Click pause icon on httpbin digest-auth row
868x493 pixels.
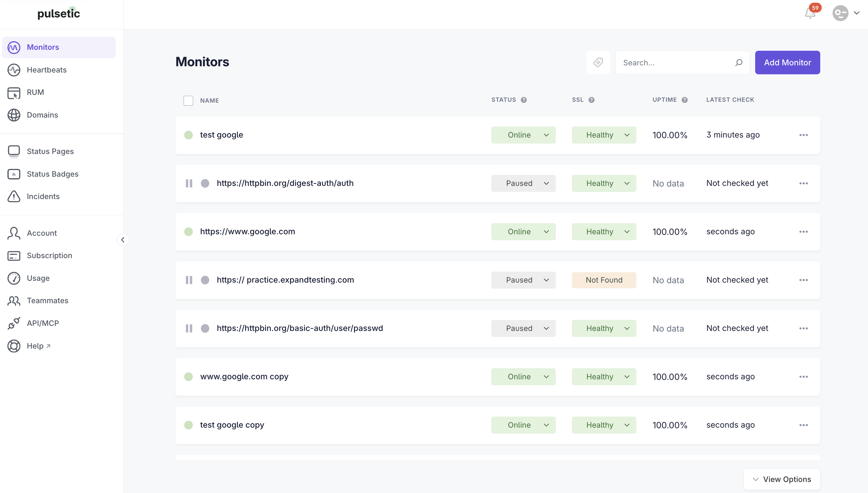(x=189, y=184)
